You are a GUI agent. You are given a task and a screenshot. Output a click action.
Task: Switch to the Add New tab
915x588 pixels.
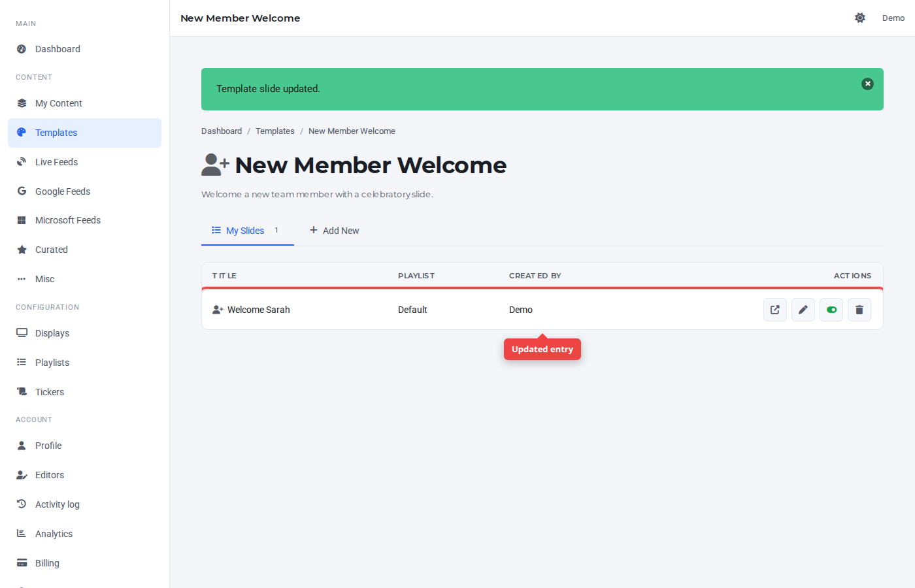[x=334, y=231]
